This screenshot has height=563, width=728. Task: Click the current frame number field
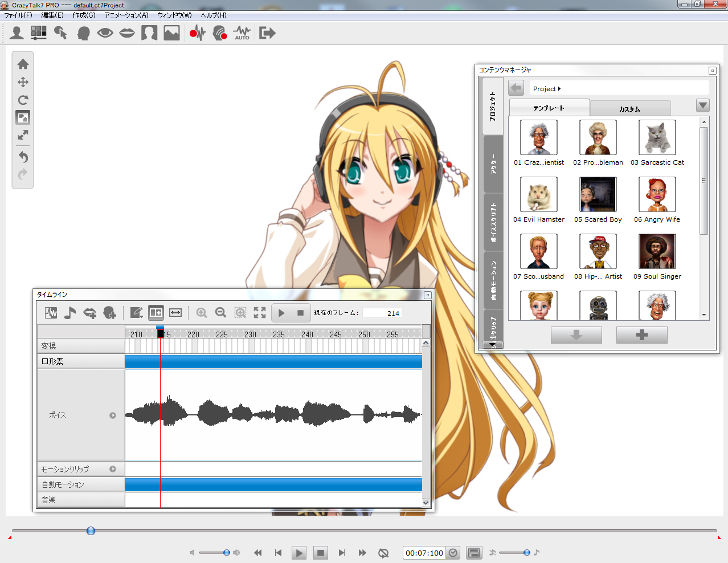click(382, 313)
